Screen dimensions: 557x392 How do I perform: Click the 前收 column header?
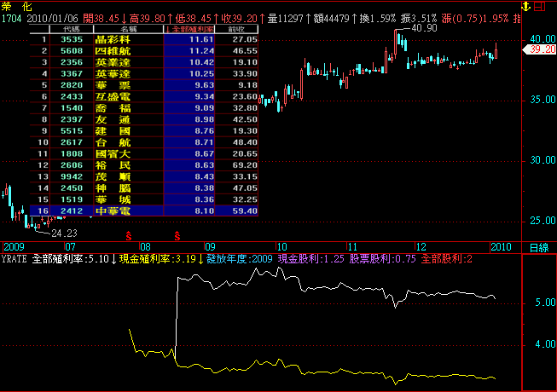(243, 28)
